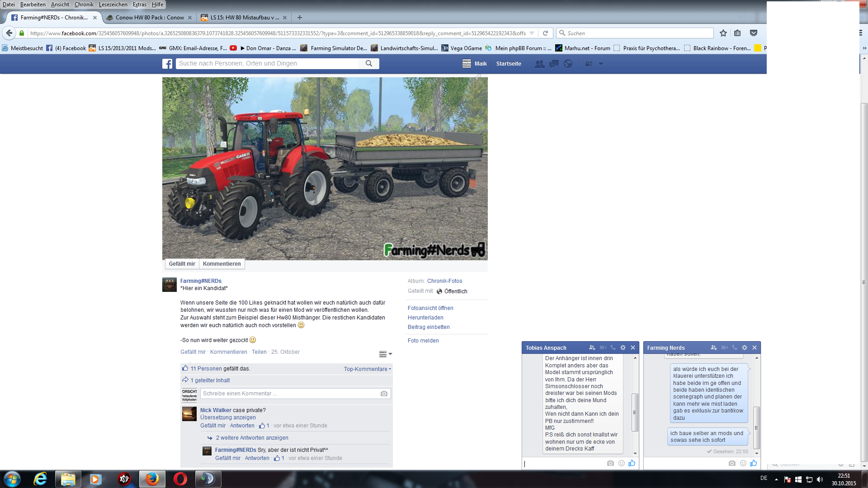The image size is (868, 488).
Task: Open the Bearbeiten menu
Action: [33, 5]
